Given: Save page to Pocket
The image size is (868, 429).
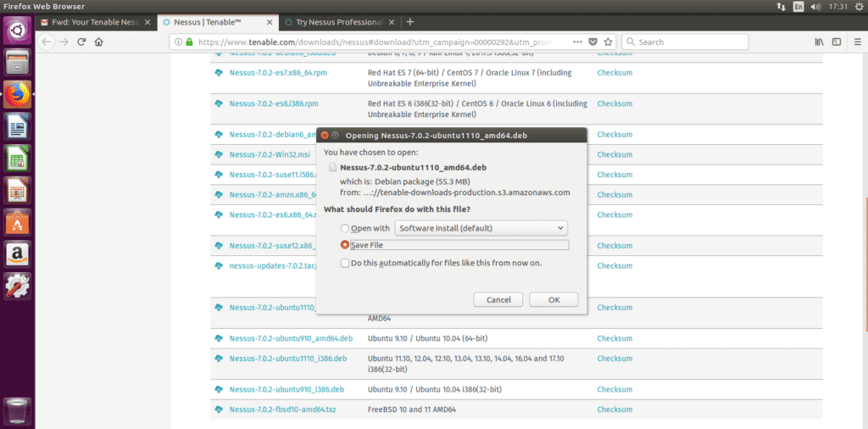Looking at the screenshot, I should [593, 42].
